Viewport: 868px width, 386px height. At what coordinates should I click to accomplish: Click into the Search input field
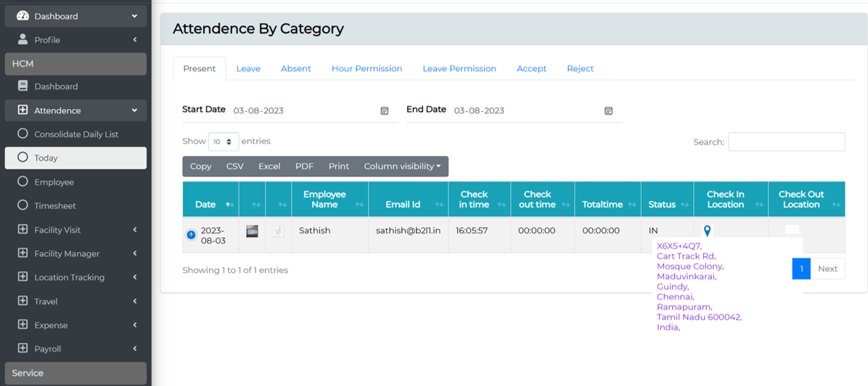point(786,142)
